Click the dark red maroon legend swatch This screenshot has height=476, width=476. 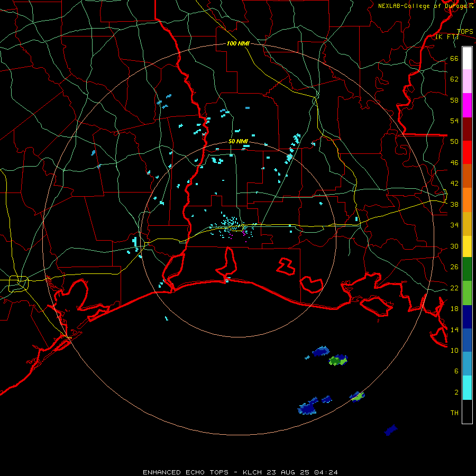point(467,129)
